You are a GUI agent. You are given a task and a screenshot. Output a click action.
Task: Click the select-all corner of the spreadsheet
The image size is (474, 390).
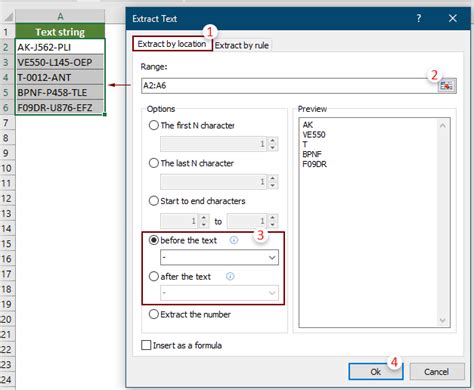click(x=7, y=16)
